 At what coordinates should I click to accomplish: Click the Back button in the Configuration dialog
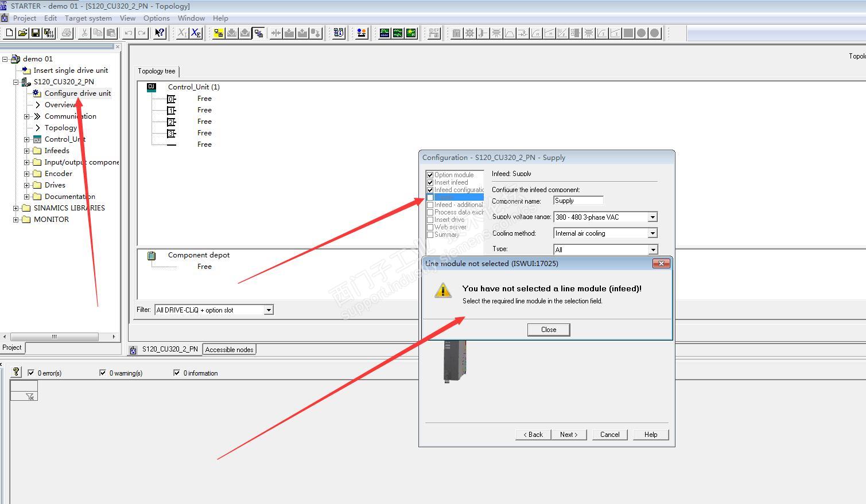tap(533, 435)
